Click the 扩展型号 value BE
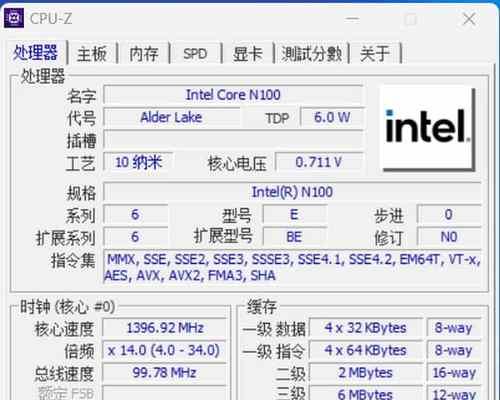 click(294, 237)
